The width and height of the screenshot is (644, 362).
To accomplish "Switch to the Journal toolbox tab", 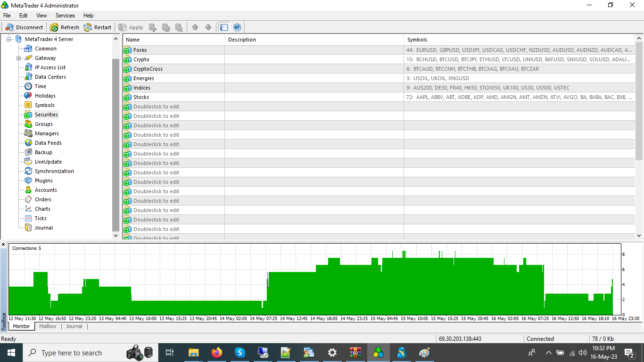I will click(x=74, y=326).
